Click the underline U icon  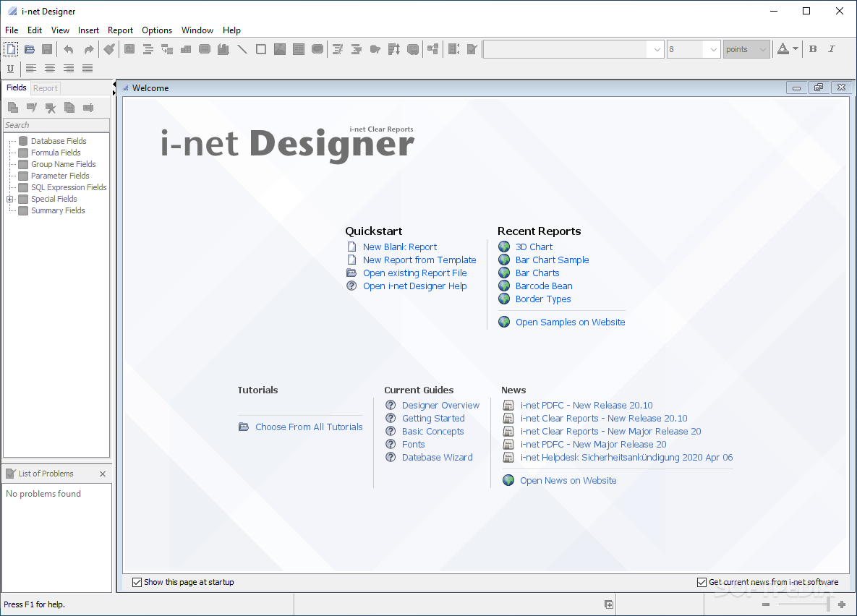10,68
